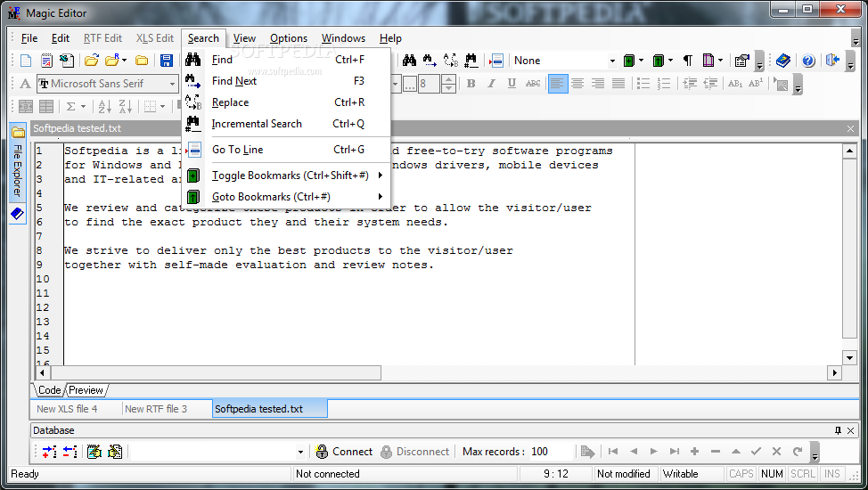
Task: Click the new XLS spreadsheet icon
Action: coord(67,61)
